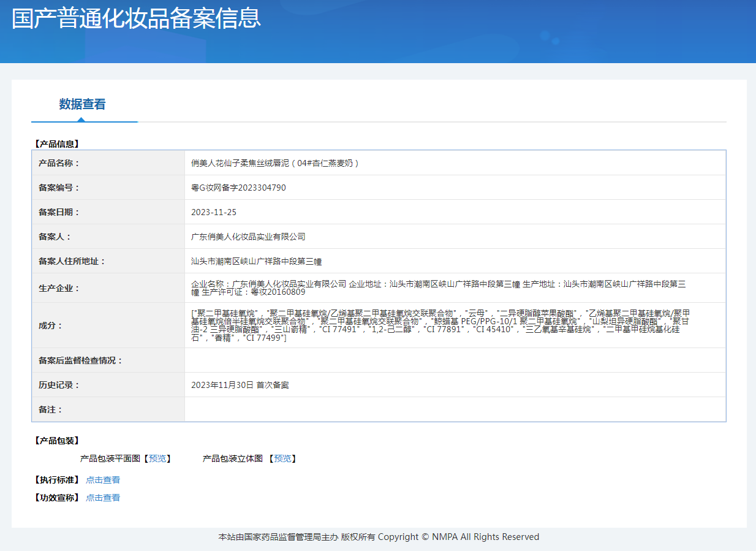Click the 生产企业 details text
756x551 pixels.
tap(438, 288)
